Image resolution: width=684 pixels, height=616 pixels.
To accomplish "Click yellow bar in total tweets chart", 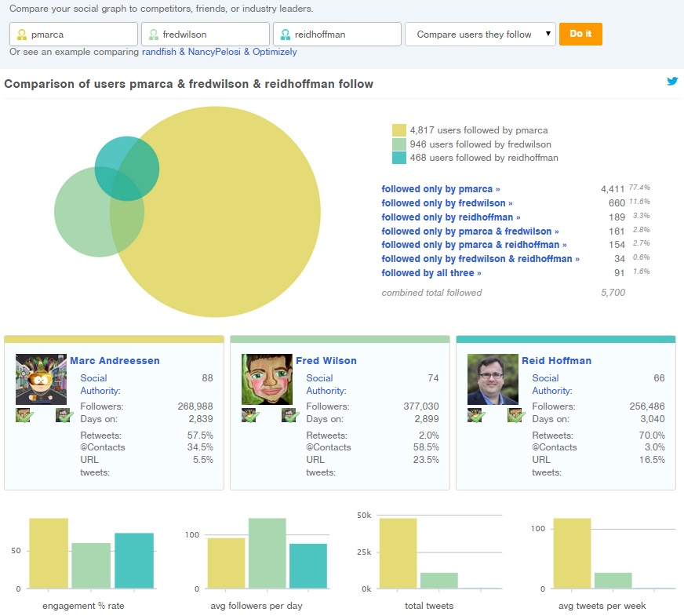I will 398,553.
